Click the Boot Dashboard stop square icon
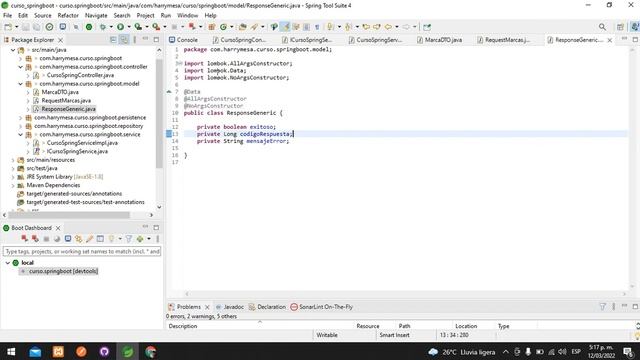This screenshot has width=640, height=360. point(47,239)
